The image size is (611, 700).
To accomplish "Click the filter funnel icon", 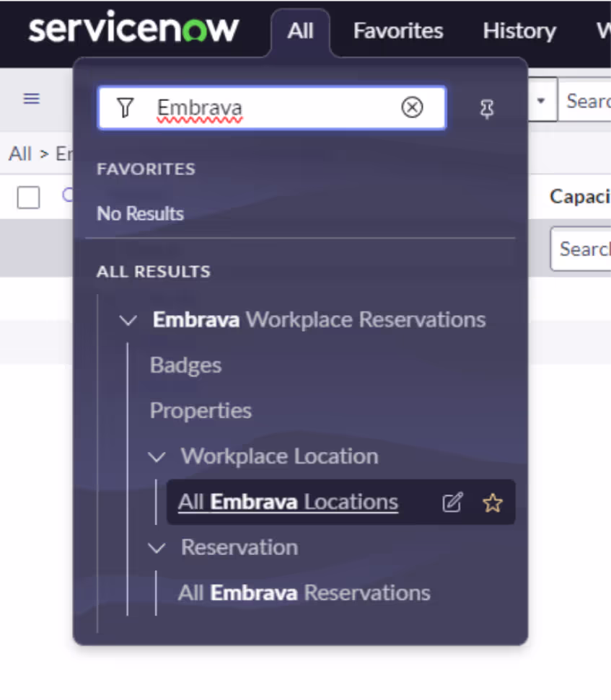I will 125,107.
